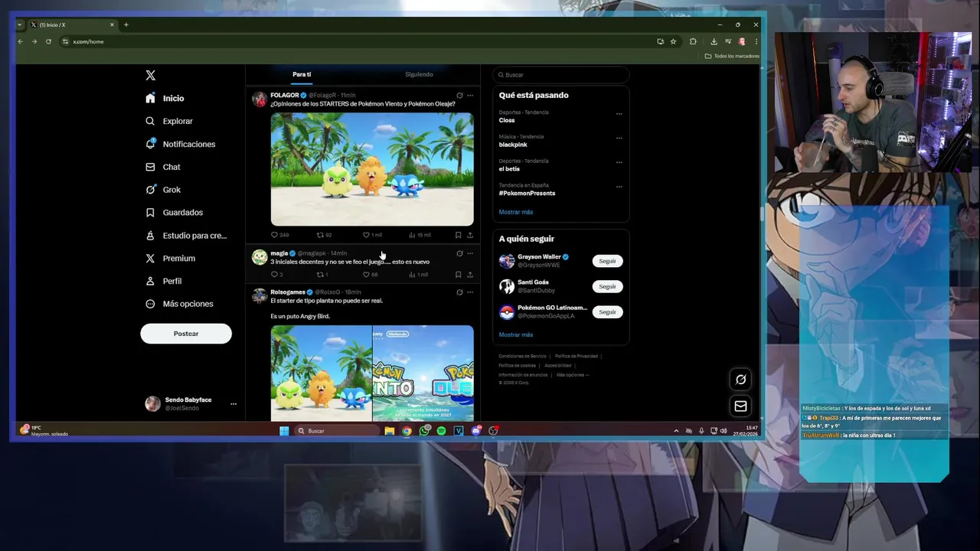Screen dimensions: 980x551
Task: Open WhatsApp from the taskbar
Action: [424, 431]
